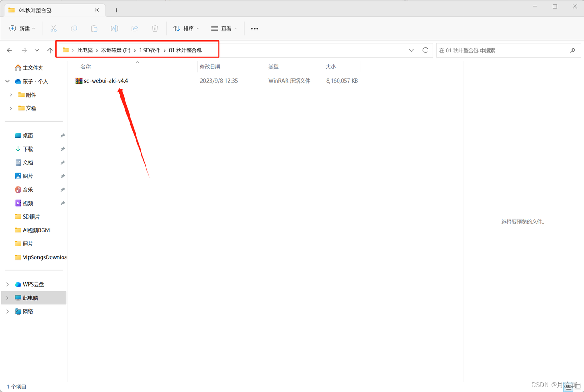Select the 附件 folder in sidebar
Image resolution: width=584 pixels, height=392 pixels.
click(x=27, y=95)
